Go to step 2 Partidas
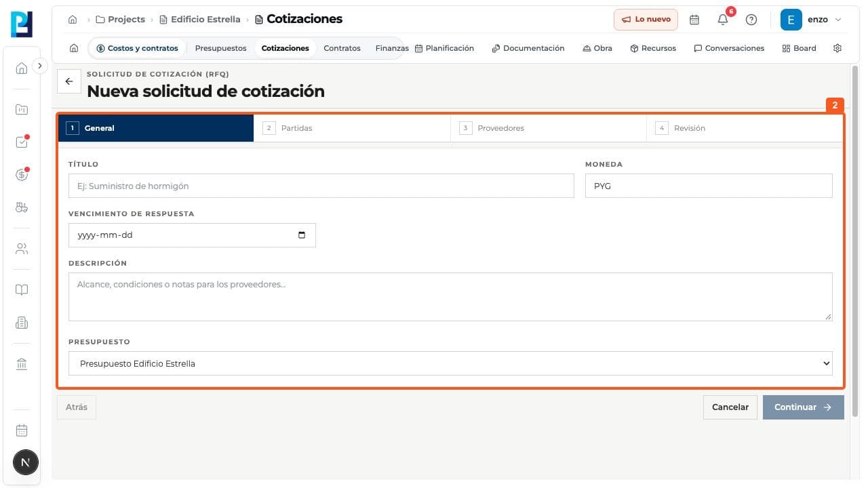The height and width of the screenshot is (488, 868). tap(352, 128)
